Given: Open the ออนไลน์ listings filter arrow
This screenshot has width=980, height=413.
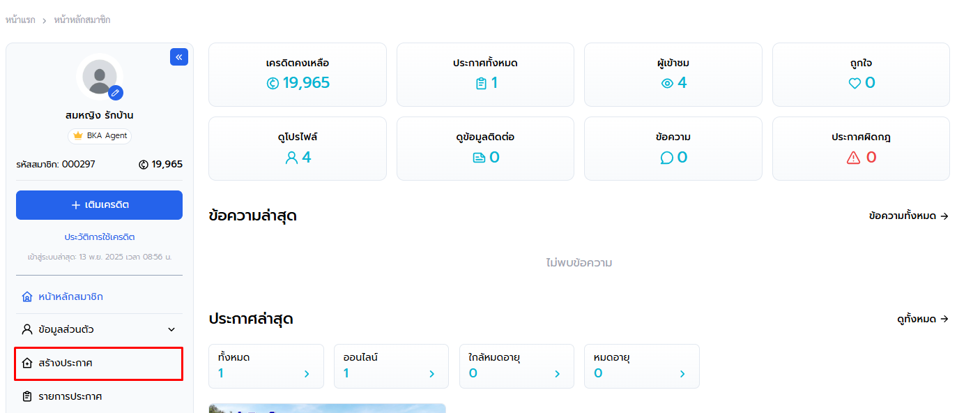Looking at the screenshot, I should click(x=431, y=374).
